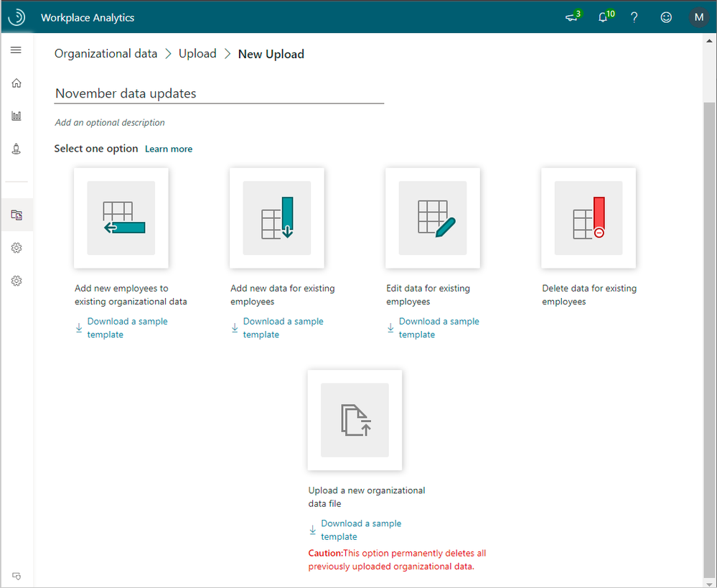Open the notifications bell icon
The height and width of the screenshot is (588, 717).
pyautogui.click(x=603, y=17)
